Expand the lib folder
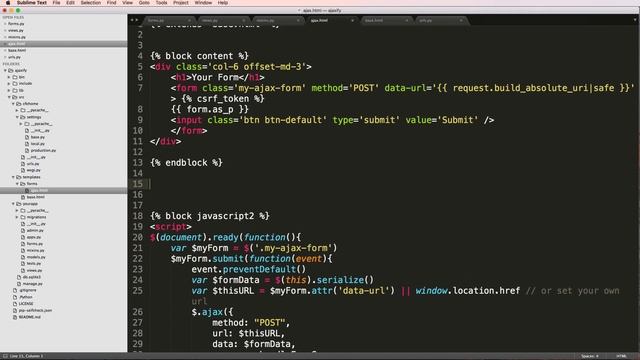This screenshot has height=360, width=640. [9, 91]
